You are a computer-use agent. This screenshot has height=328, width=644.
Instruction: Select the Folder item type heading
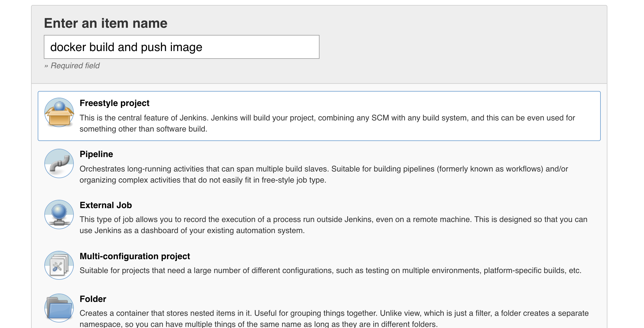(x=93, y=299)
